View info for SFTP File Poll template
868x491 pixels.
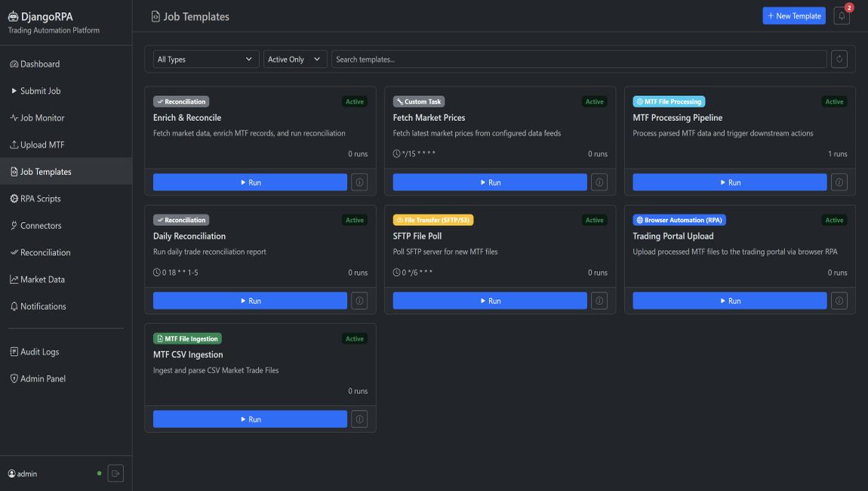coord(599,301)
